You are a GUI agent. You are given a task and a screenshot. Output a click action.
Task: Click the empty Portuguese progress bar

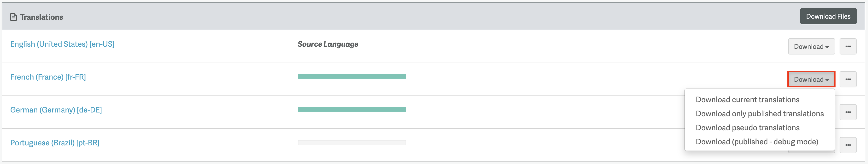(x=352, y=142)
